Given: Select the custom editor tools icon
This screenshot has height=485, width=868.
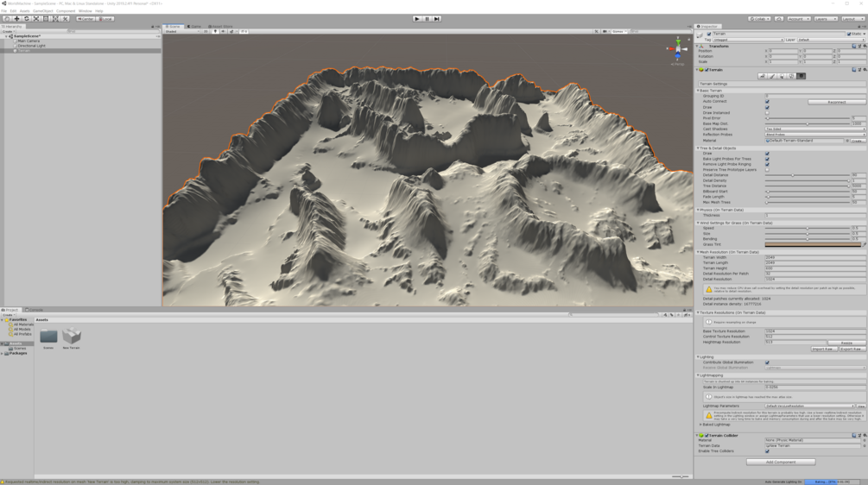Looking at the screenshot, I should 66,19.
